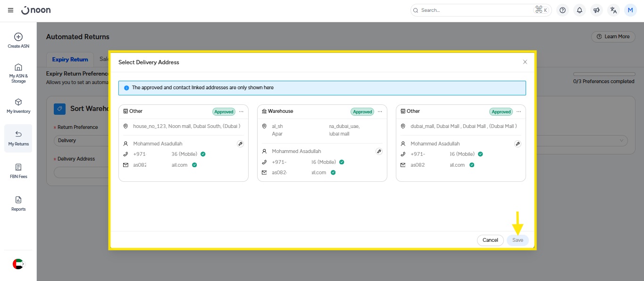Open the hamburger navigation menu
Viewport: 644px width, 281px height.
(x=10, y=10)
